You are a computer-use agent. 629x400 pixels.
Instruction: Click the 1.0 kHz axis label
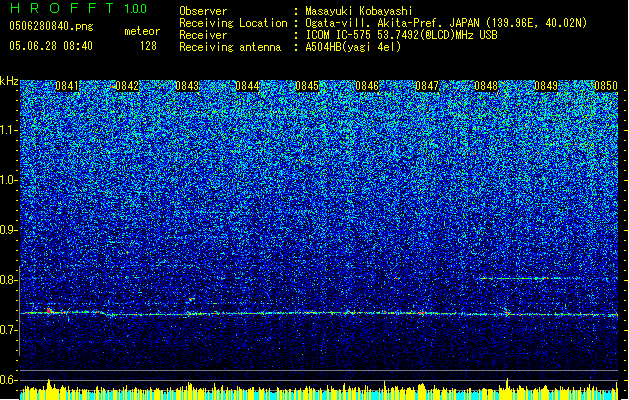(x=9, y=180)
